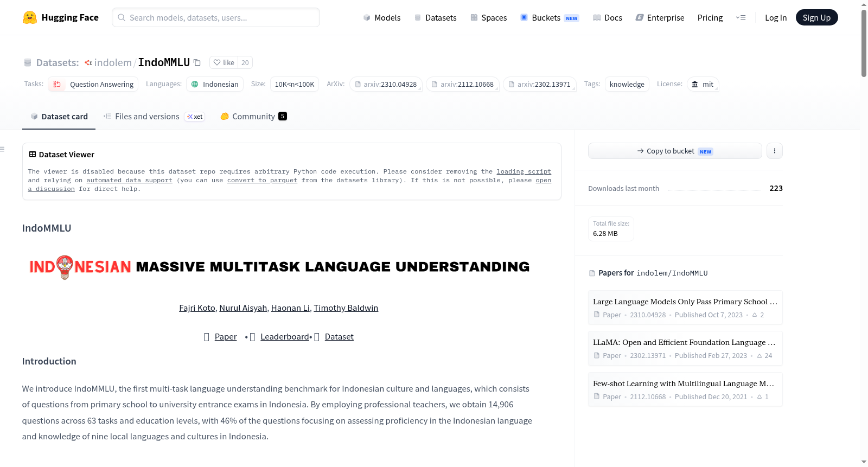Open Timothy Baldwin's author link
The height and width of the screenshot is (467, 868).
point(346,308)
